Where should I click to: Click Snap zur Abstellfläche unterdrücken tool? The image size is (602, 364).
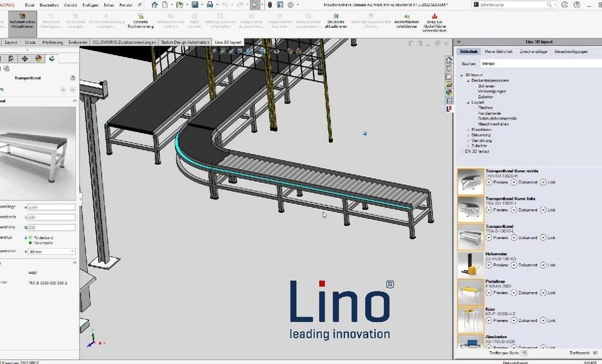(434, 23)
